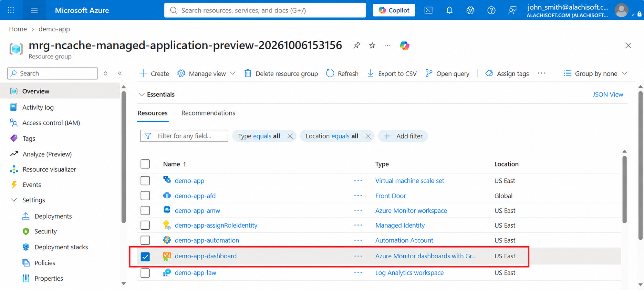
Task: Collapse the left navigation with double chevron
Action: [120, 73]
